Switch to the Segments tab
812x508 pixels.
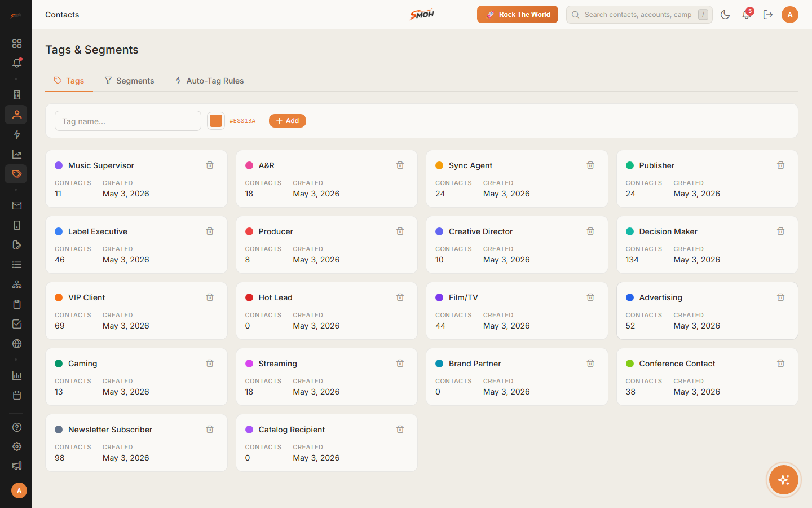129,81
